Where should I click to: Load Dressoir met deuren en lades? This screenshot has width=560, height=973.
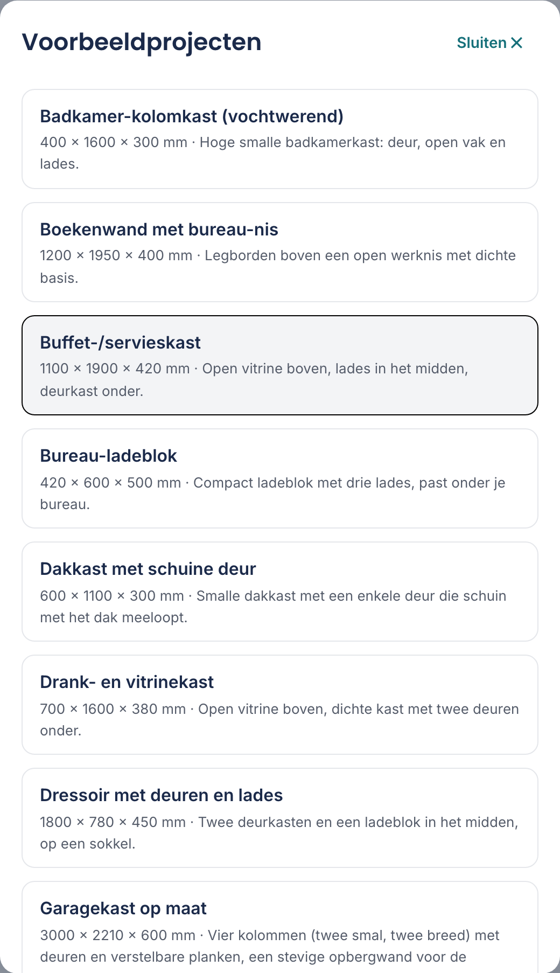pos(280,818)
